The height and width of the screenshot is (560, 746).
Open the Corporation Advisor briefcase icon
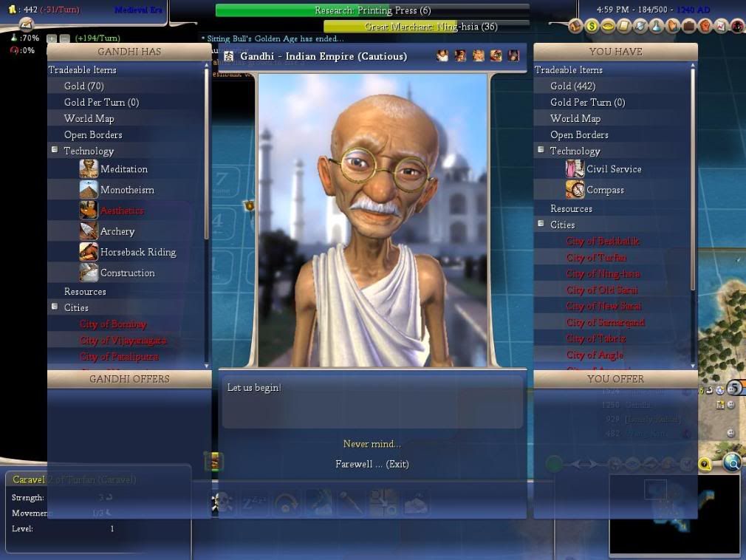[688, 26]
